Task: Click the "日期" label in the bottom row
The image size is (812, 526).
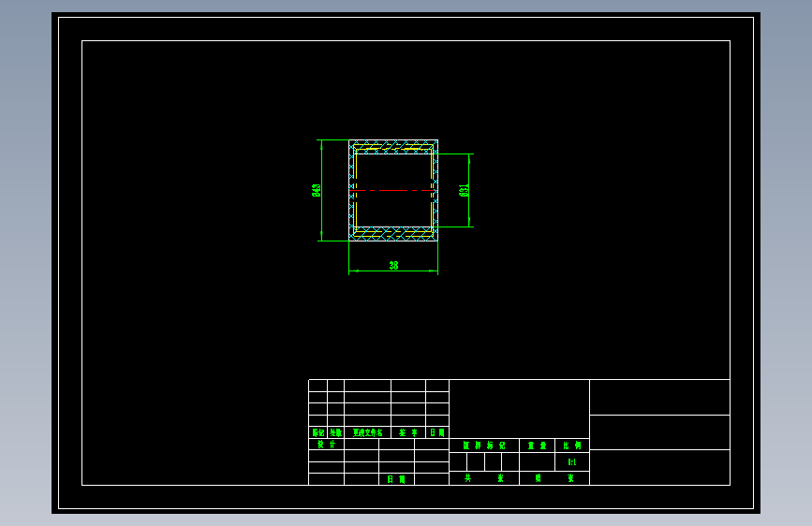Action: (396, 479)
